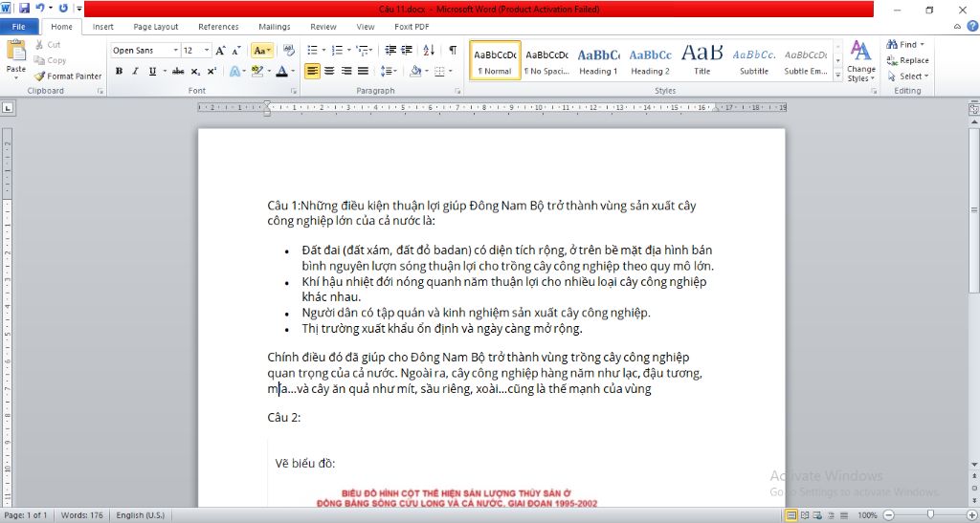Apply the Heading 1 style

[598, 61]
